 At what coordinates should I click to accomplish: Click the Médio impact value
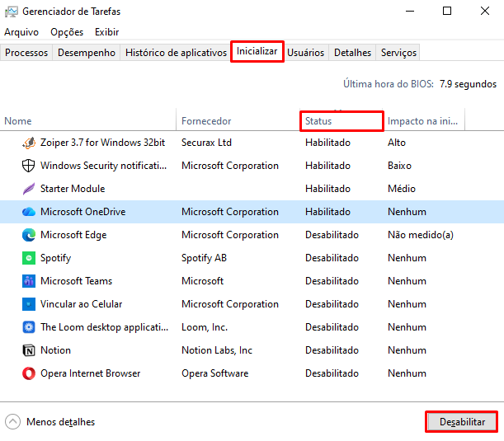click(402, 189)
